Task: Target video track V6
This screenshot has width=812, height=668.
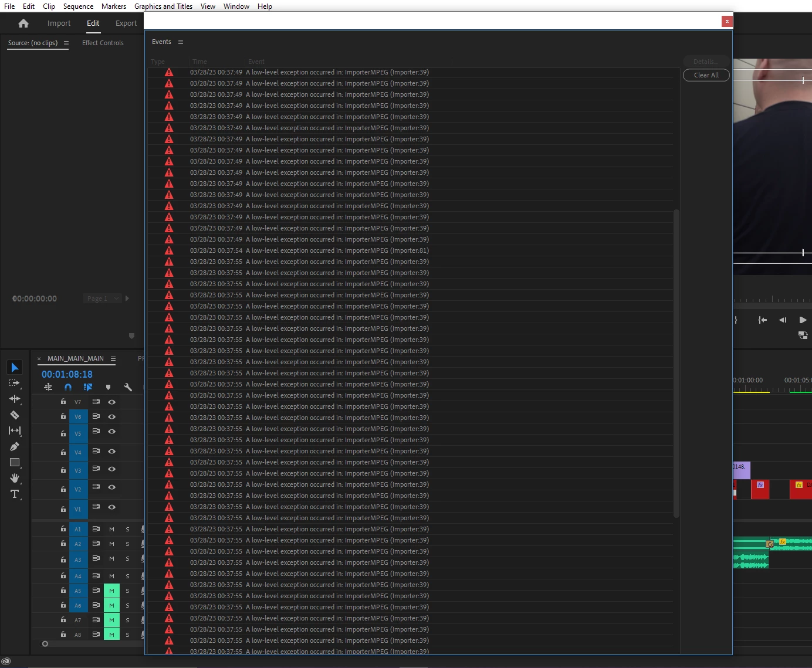Action: click(78, 417)
